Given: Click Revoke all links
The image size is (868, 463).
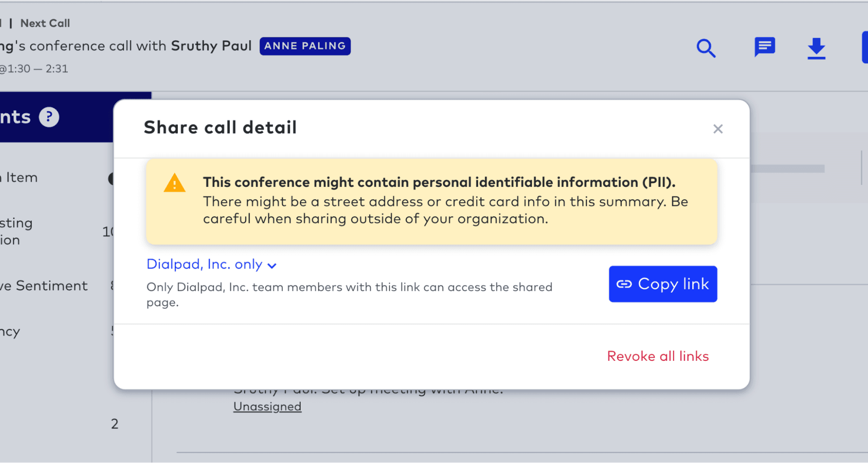Looking at the screenshot, I should click(658, 356).
